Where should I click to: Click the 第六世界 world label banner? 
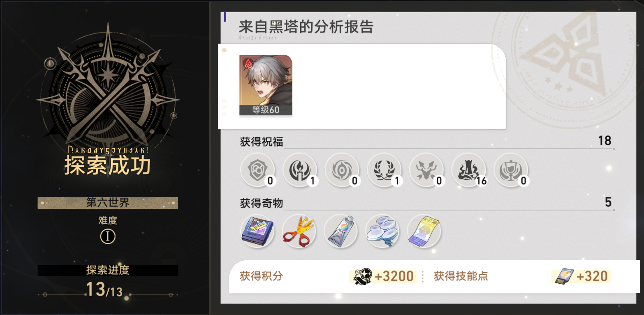click(108, 203)
